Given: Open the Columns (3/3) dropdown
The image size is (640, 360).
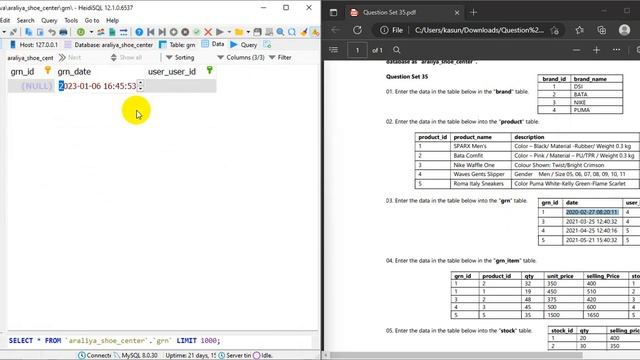Looking at the screenshot, I should (241, 58).
